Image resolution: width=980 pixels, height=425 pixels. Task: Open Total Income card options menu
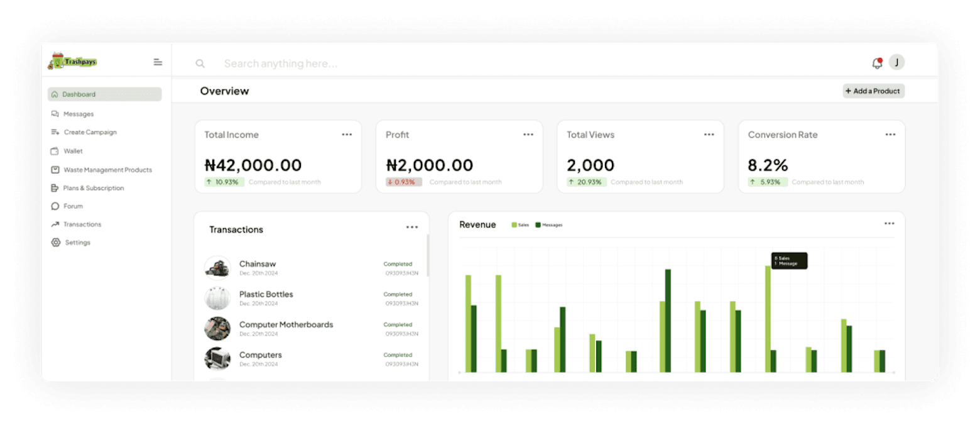click(347, 135)
